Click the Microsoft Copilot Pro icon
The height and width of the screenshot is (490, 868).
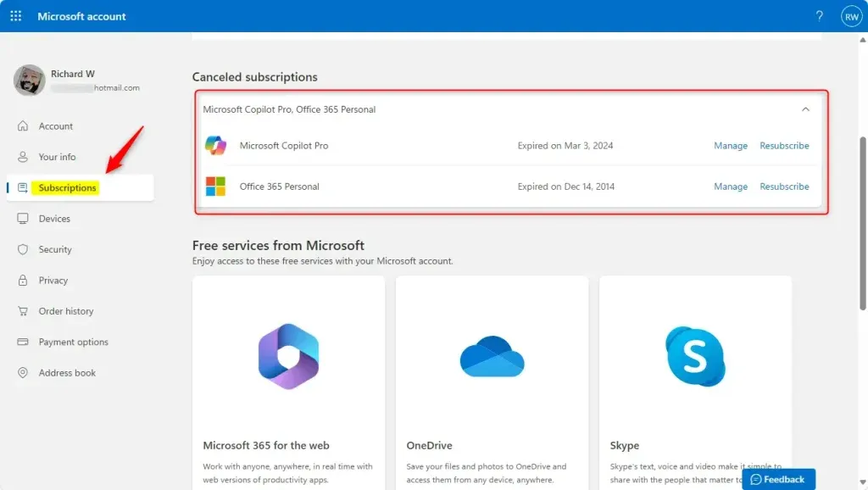pos(215,146)
